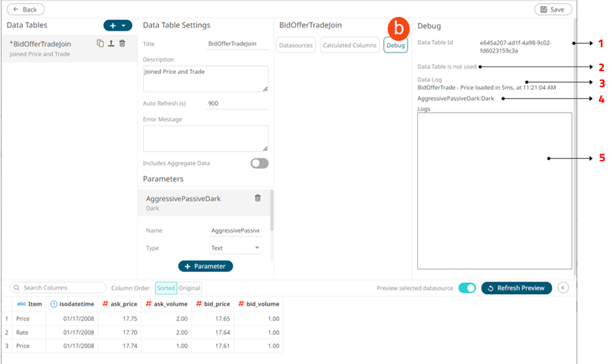The height and width of the screenshot is (364, 612).
Task: Delete the AggressivePassiveDark parameter
Action: 258,198
